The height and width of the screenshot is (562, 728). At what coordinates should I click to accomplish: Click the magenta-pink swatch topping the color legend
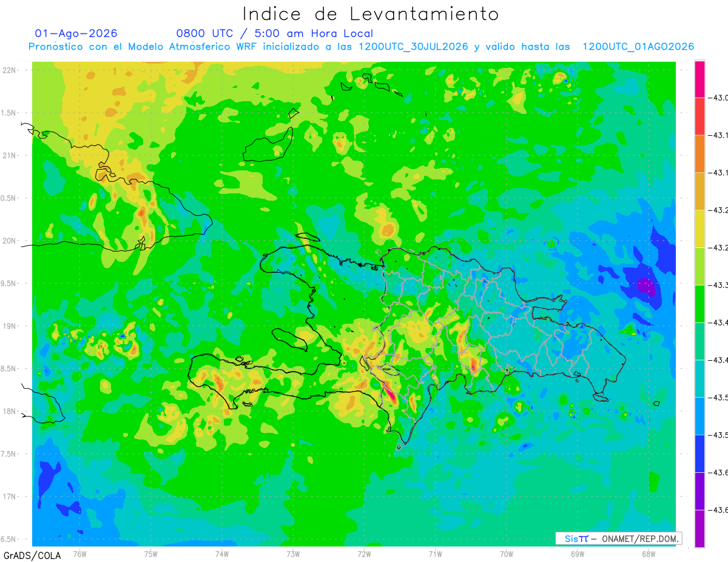(x=699, y=79)
